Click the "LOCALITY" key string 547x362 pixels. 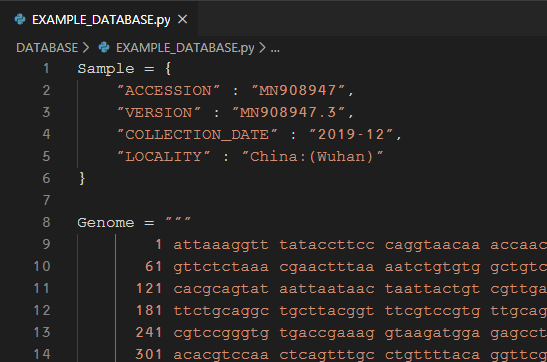[164, 157]
